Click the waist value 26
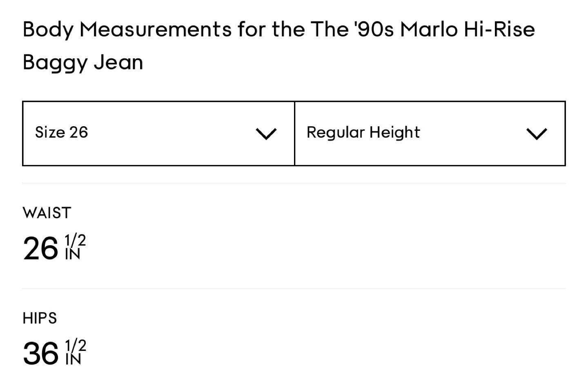This screenshot has width=588, height=391. click(41, 248)
